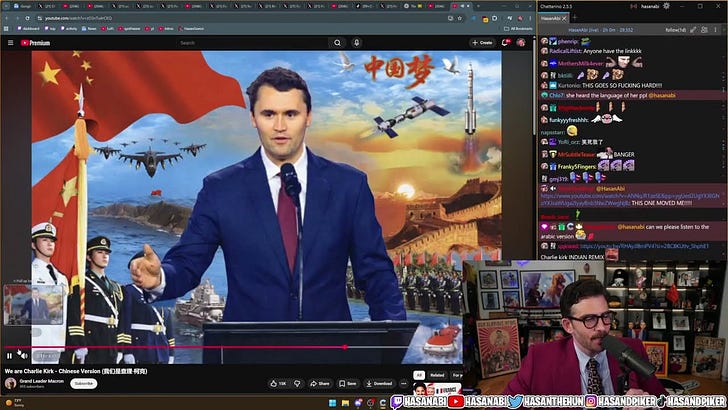Click the @hasanabi mention in arabic version message

coord(630,227)
